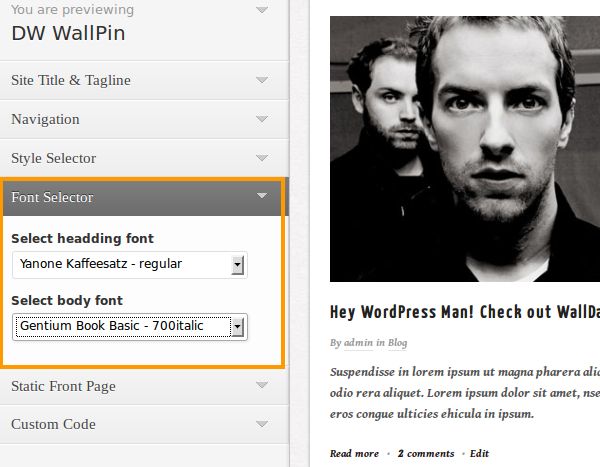This screenshot has height=467, width=600.
Task: Open the Style Selector section
Action: (144, 158)
